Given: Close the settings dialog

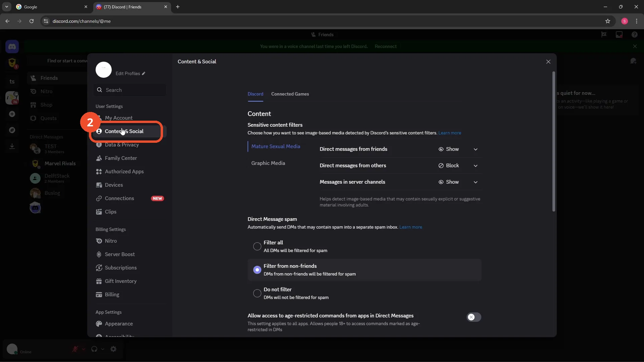Looking at the screenshot, I should coord(548,62).
